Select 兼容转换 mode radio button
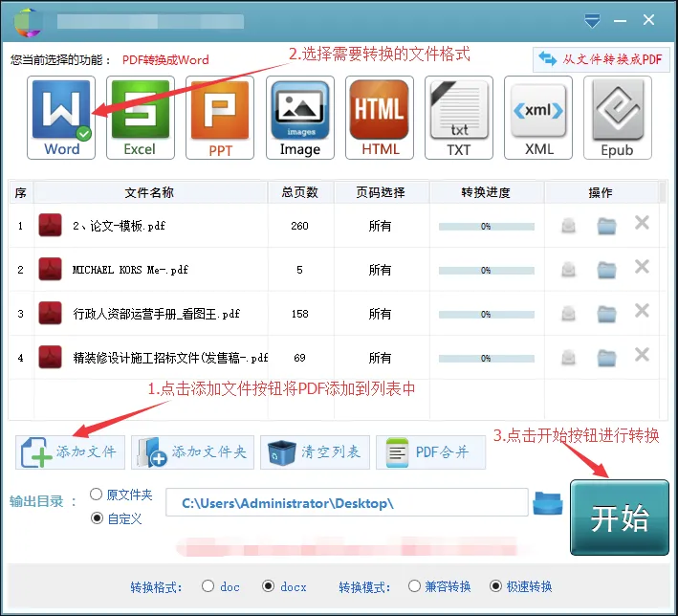 click(x=414, y=586)
